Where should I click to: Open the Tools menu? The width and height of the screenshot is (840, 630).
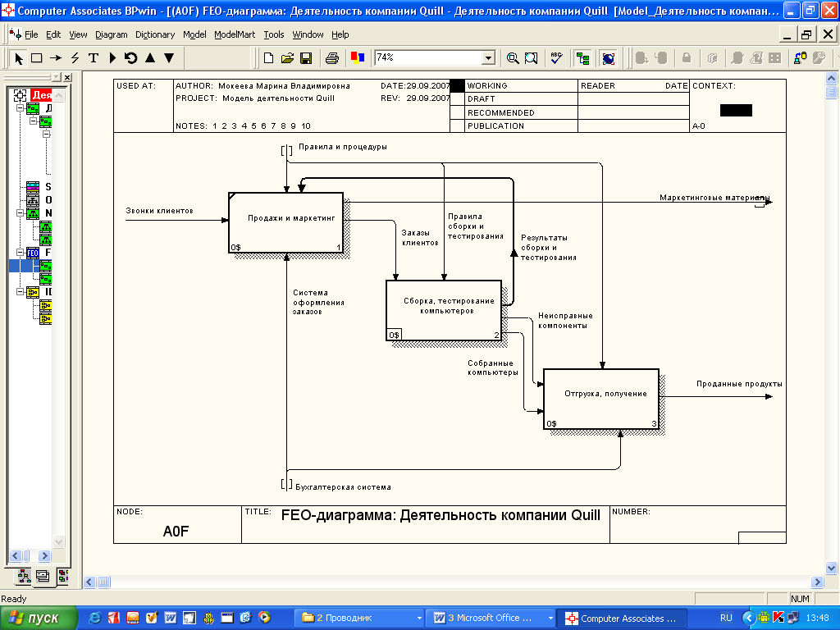tap(274, 34)
